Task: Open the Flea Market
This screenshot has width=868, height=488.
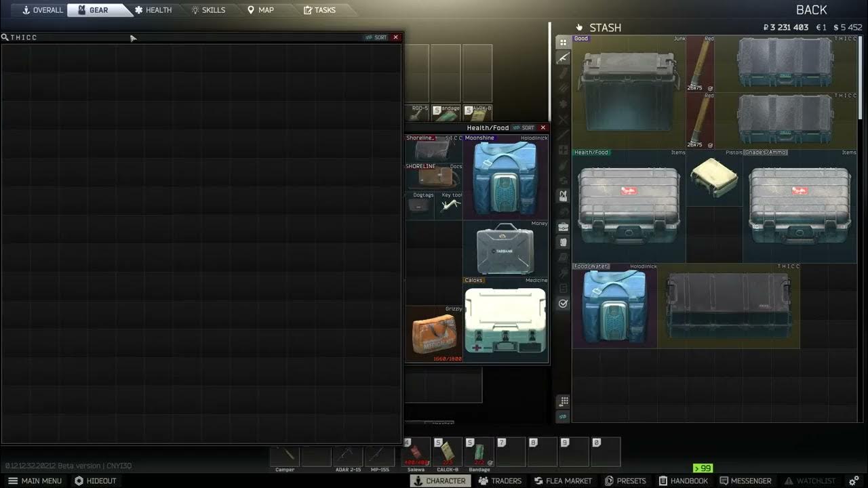Action: click(x=564, y=481)
